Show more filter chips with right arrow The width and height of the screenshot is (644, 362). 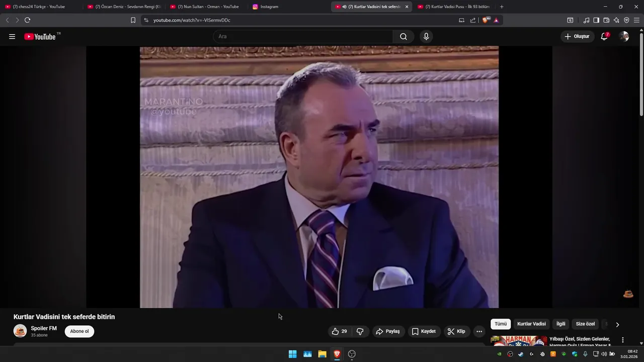click(617, 324)
